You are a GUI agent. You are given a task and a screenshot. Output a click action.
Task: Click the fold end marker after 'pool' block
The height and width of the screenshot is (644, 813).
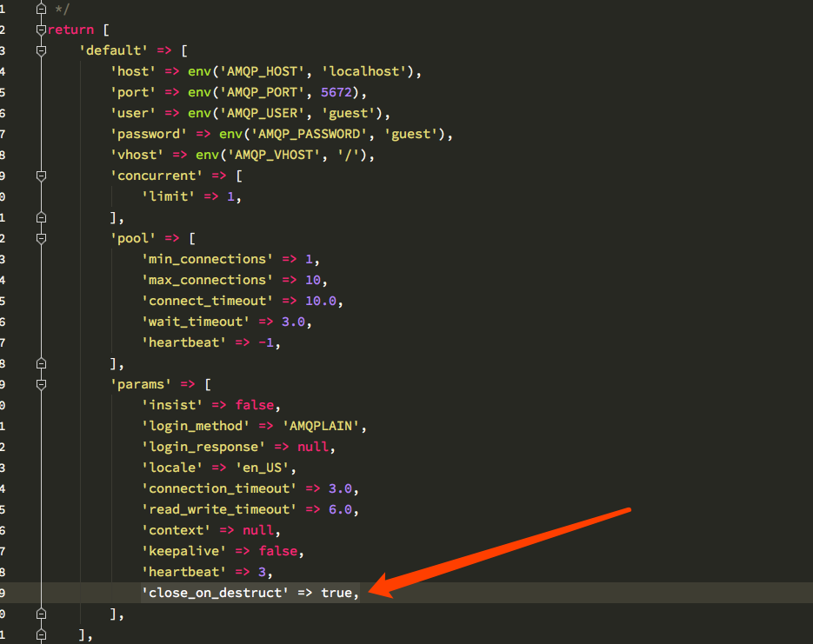41,363
